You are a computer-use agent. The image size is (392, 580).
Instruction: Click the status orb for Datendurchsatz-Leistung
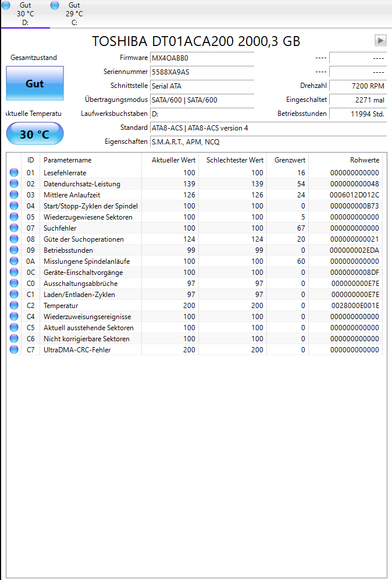[x=14, y=183]
